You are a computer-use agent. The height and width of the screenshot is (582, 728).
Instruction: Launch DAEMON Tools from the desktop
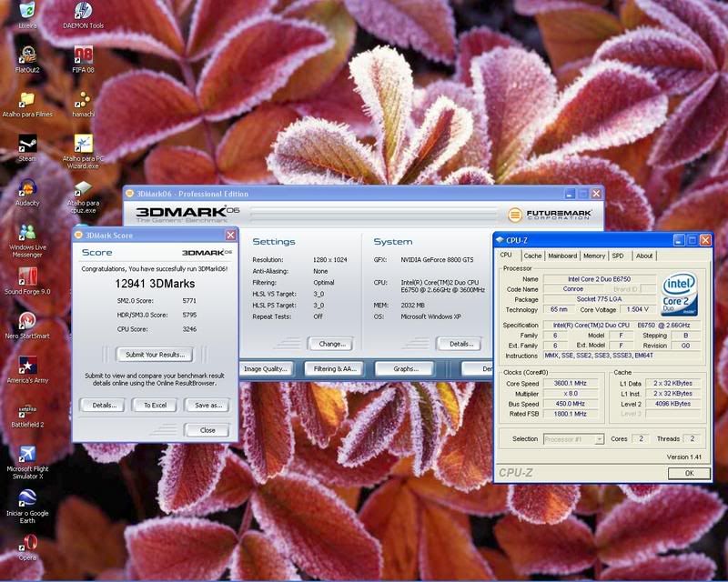tap(83, 13)
